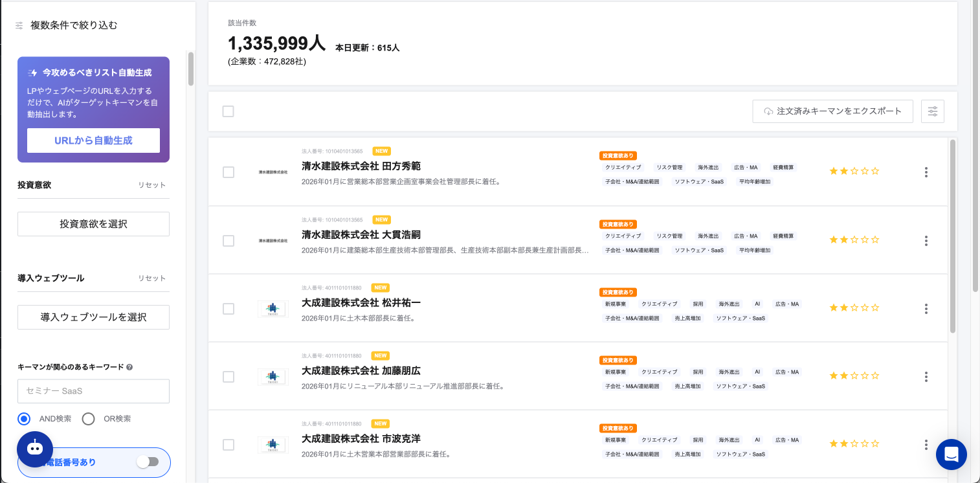Click 注文済みキーマンをエクスポート button

click(832, 111)
